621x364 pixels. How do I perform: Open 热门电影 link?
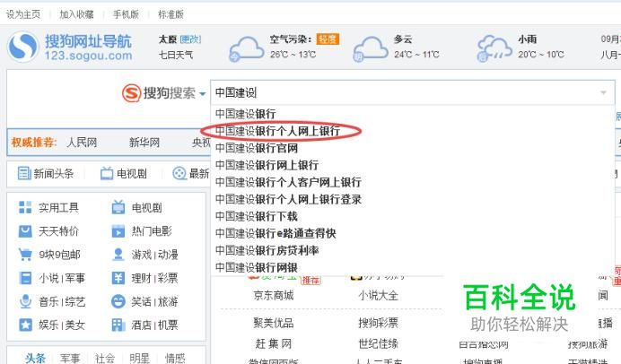tap(152, 231)
